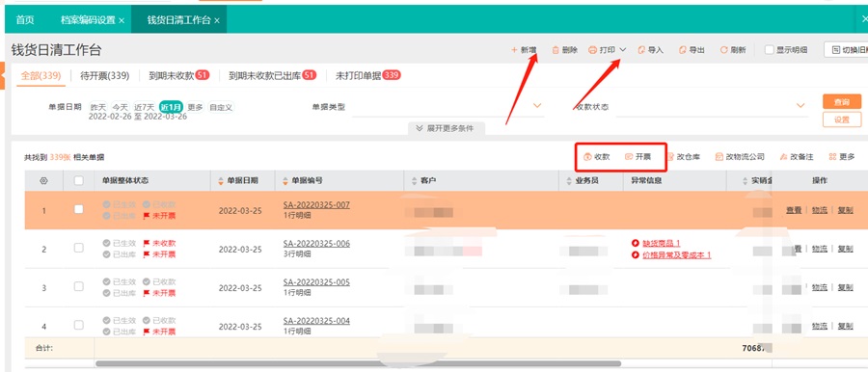Expand 展开更多条件 filter section
The height and width of the screenshot is (372, 868).
448,128
